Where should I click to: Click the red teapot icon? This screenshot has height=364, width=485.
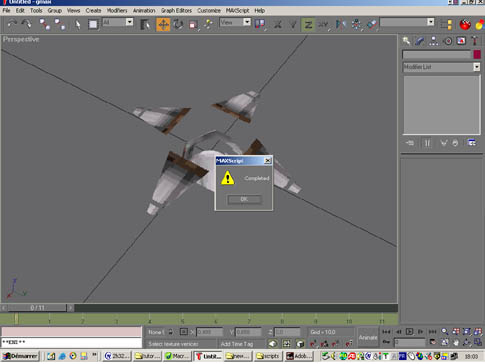point(465,24)
